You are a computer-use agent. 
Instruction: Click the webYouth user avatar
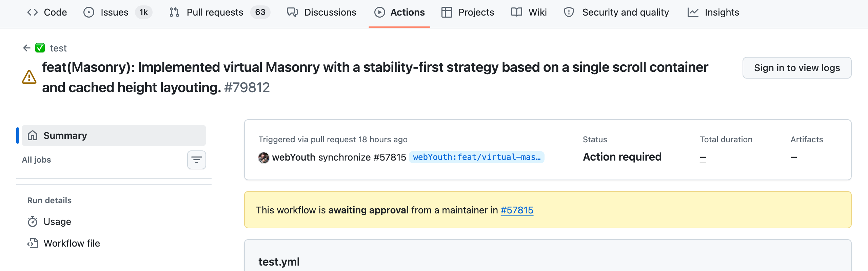(x=264, y=158)
